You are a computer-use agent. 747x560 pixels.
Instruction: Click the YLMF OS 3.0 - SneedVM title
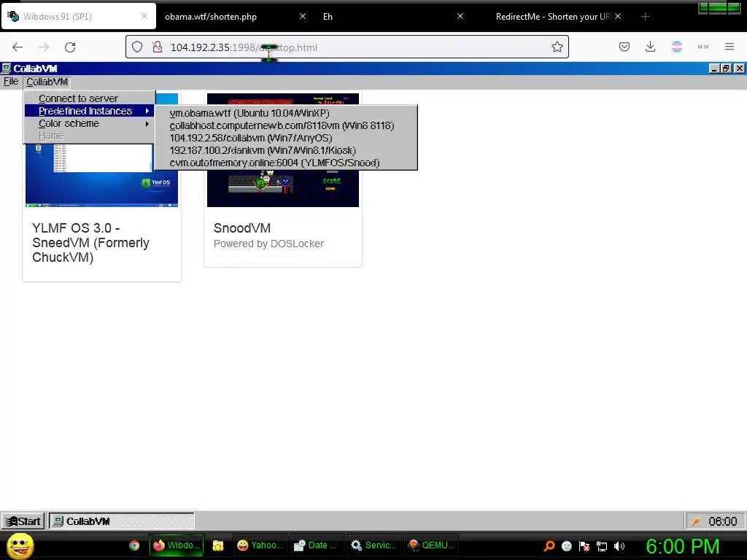point(90,242)
